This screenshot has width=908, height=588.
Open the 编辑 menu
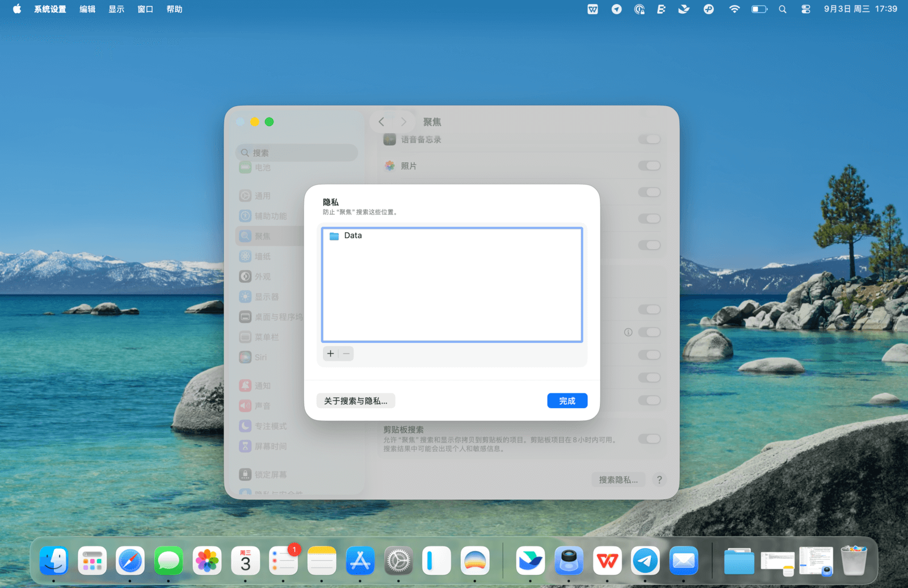(87, 9)
